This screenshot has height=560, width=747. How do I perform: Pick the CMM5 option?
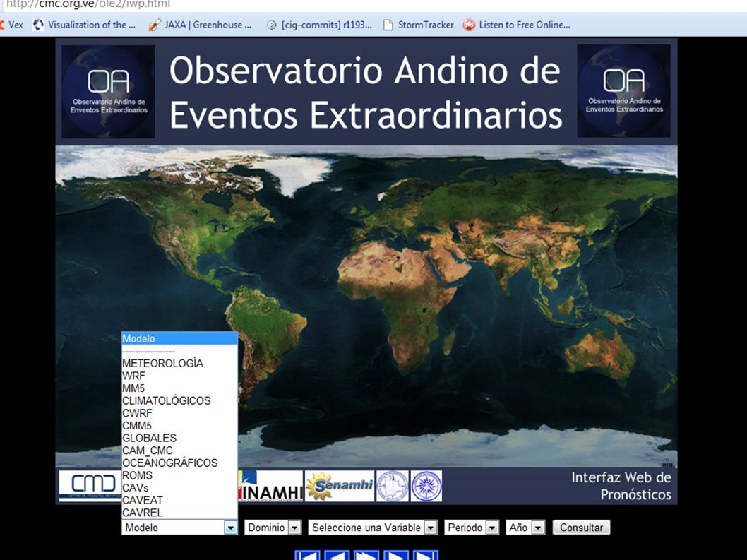coord(179,425)
